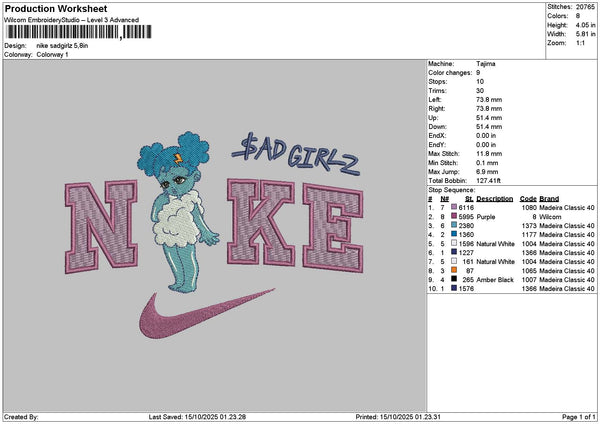The image size is (600, 424).
Task: Select the 'Trims:' label
Action: click(437, 91)
